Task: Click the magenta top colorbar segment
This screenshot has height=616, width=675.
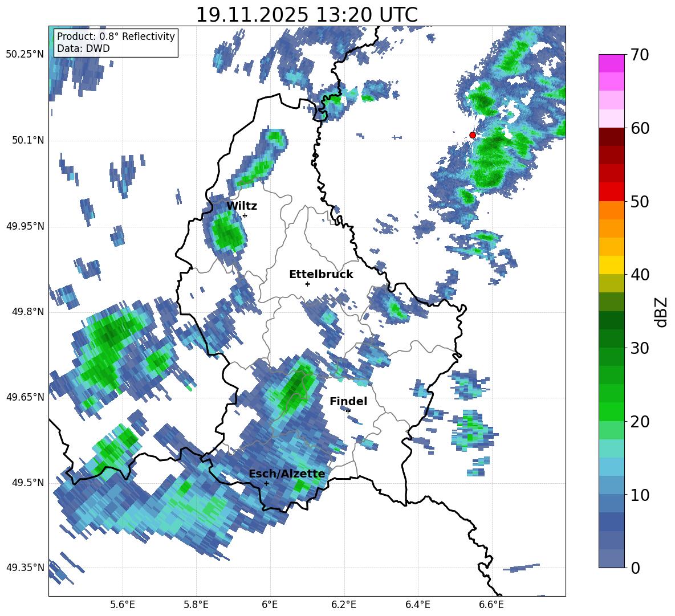Action: (x=611, y=63)
